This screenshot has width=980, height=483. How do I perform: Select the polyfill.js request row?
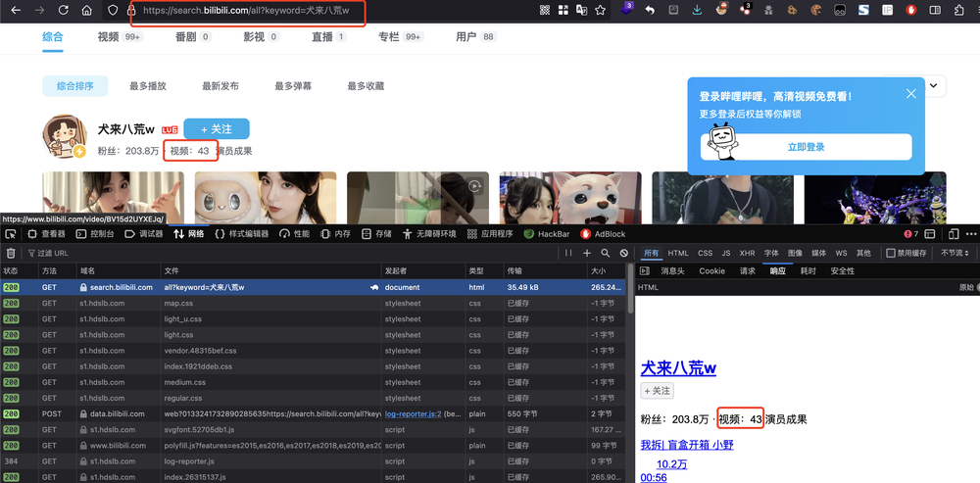(313, 446)
